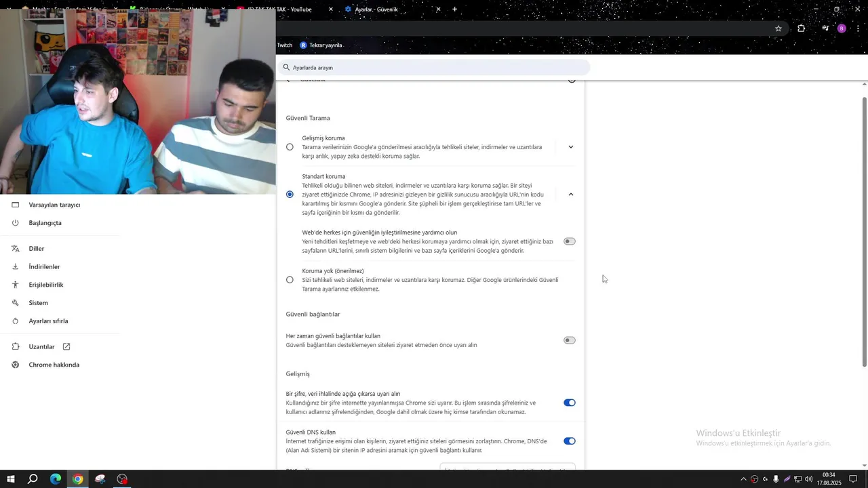Click the settings page vertical scrollbar
Image resolution: width=868 pixels, height=488 pixels.
(865, 230)
